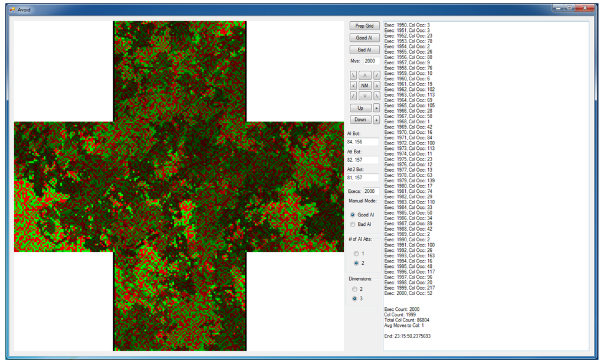Click the AI Bot coordinates field
604x364 pixels.
pos(362,142)
